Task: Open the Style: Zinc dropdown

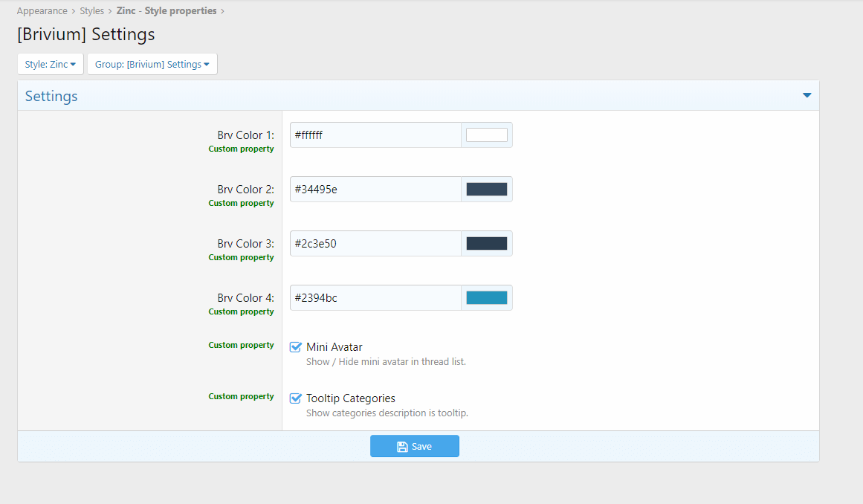Action: pos(51,65)
